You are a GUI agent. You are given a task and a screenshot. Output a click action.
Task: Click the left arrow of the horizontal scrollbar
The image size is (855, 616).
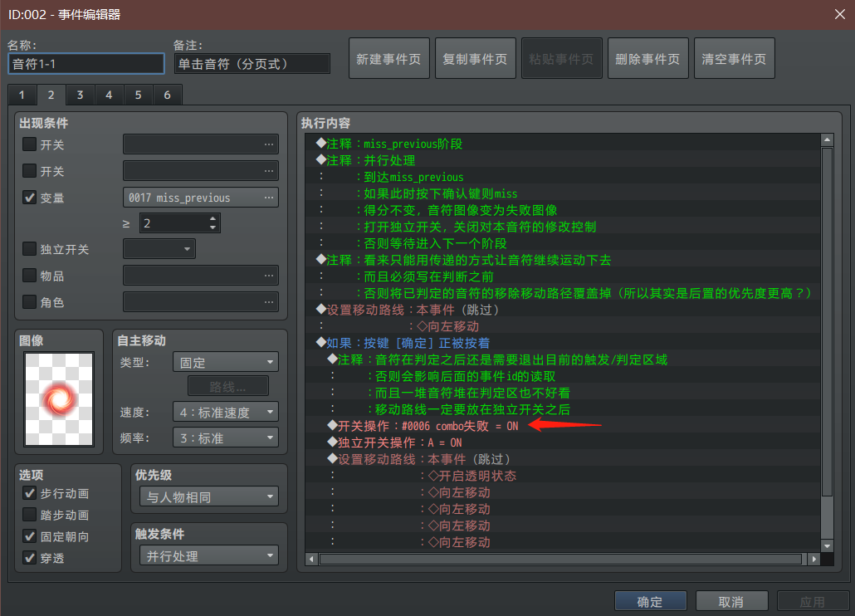(x=311, y=559)
